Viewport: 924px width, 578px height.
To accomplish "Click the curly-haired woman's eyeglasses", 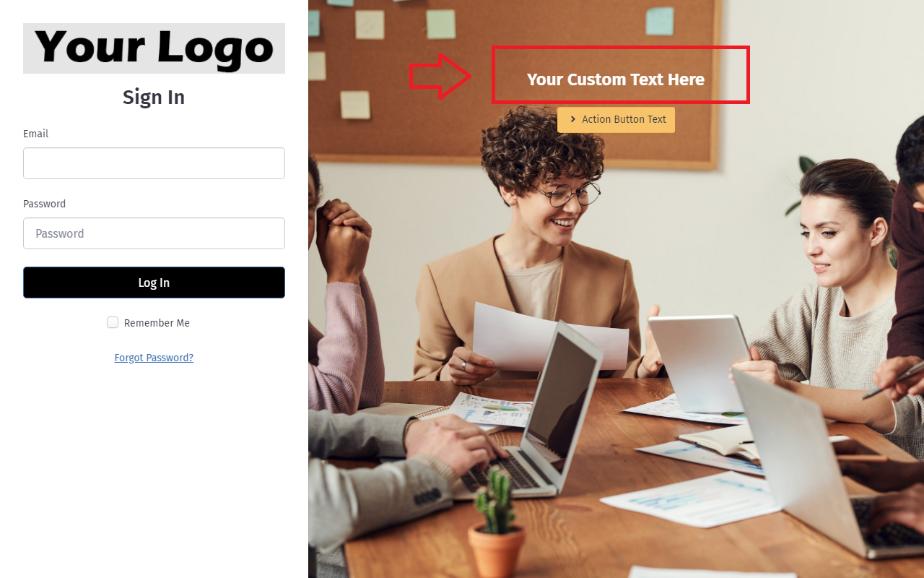I will 569,194.
